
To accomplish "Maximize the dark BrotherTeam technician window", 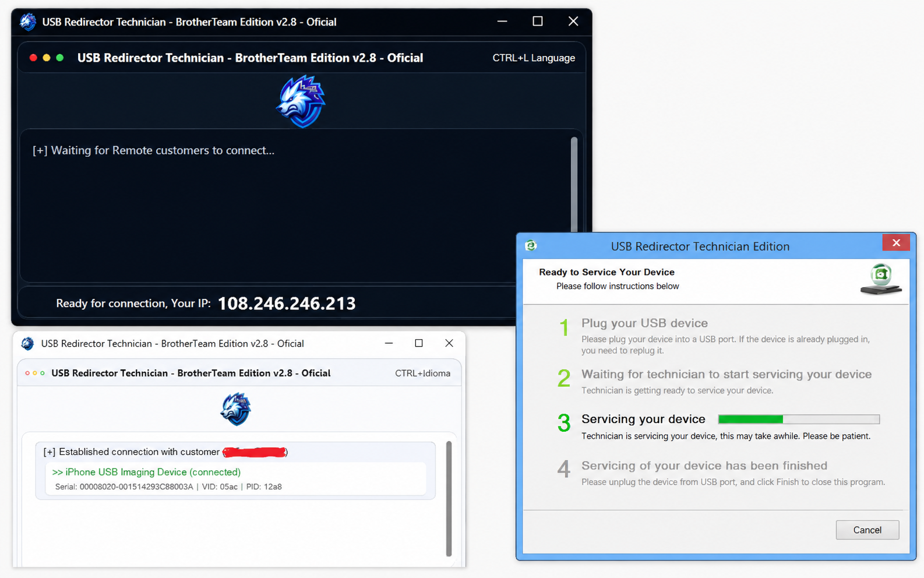I will click(x=538, y=22).
